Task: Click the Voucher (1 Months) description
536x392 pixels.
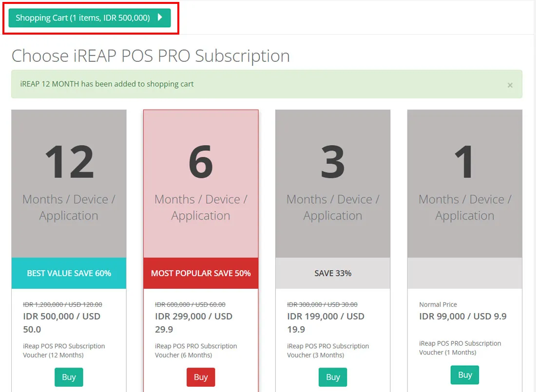Action: pyautogui.click(x=460, y=348)
